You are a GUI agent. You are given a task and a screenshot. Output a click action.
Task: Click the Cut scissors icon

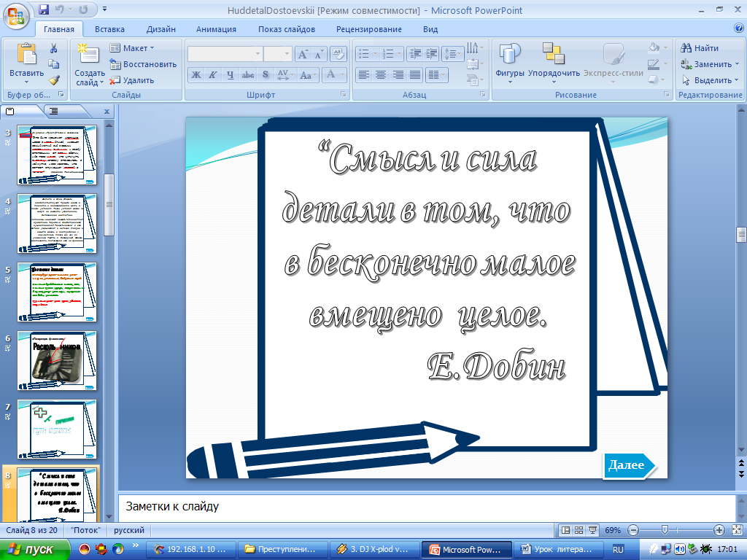pyautogui.click(x=53, y=48)
